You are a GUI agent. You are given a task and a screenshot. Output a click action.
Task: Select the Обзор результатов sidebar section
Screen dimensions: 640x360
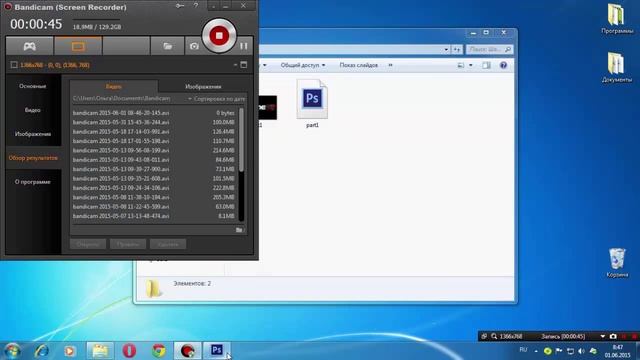pyautogui.click(x=33, y=158)
